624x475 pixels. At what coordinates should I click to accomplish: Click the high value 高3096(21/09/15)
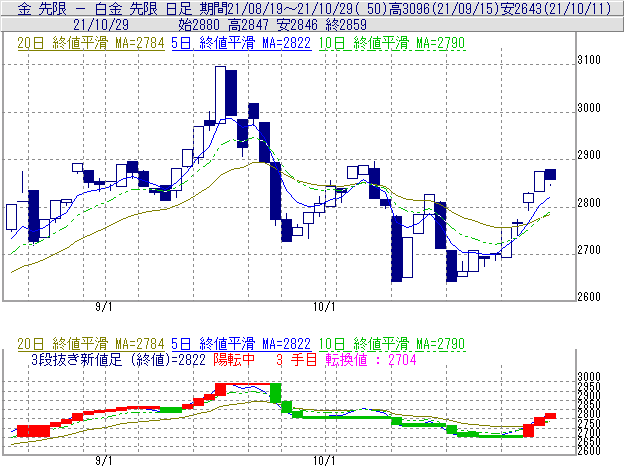click(x=443, y=8)
